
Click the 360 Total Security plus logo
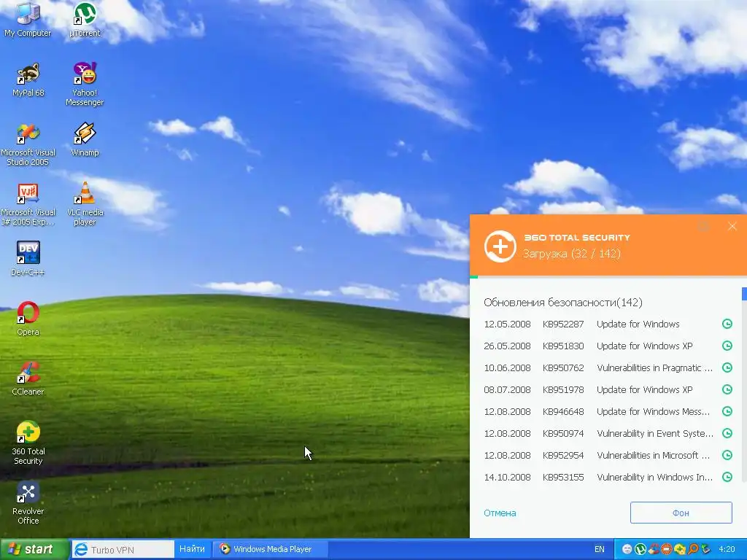pos(500,246)
